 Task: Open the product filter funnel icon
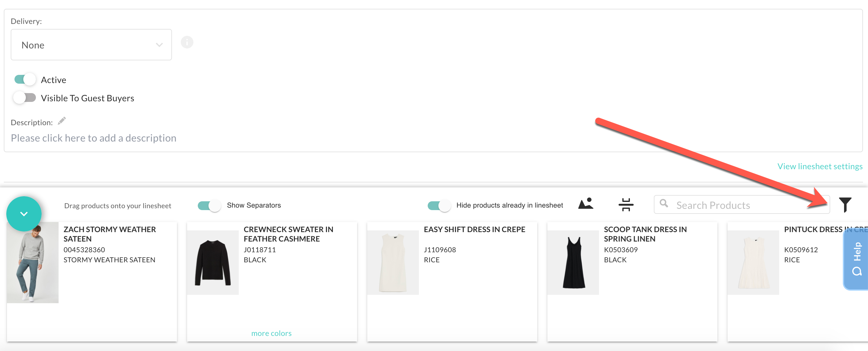[845, 205]
